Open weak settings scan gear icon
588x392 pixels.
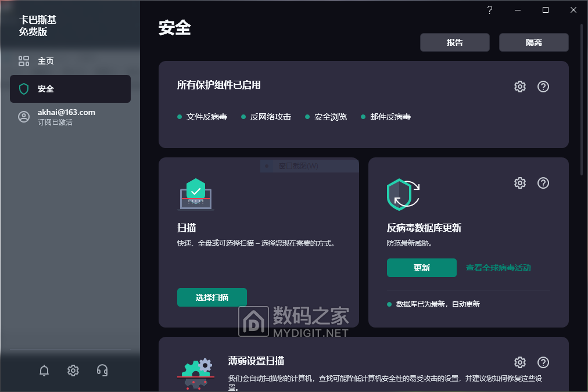click(520, 362)
